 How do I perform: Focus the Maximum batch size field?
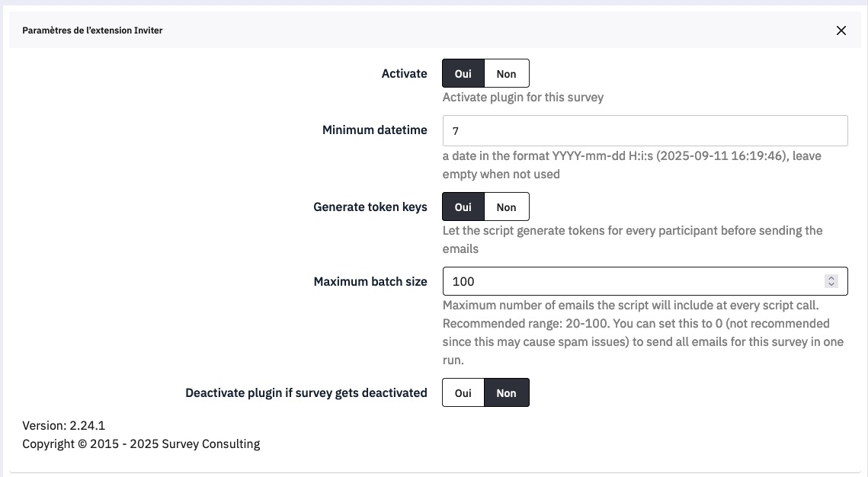(x=633, y=281)
